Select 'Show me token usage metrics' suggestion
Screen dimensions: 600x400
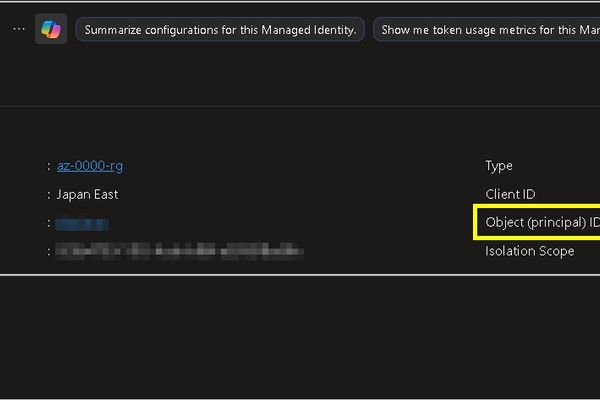click(x=487, y=30)
